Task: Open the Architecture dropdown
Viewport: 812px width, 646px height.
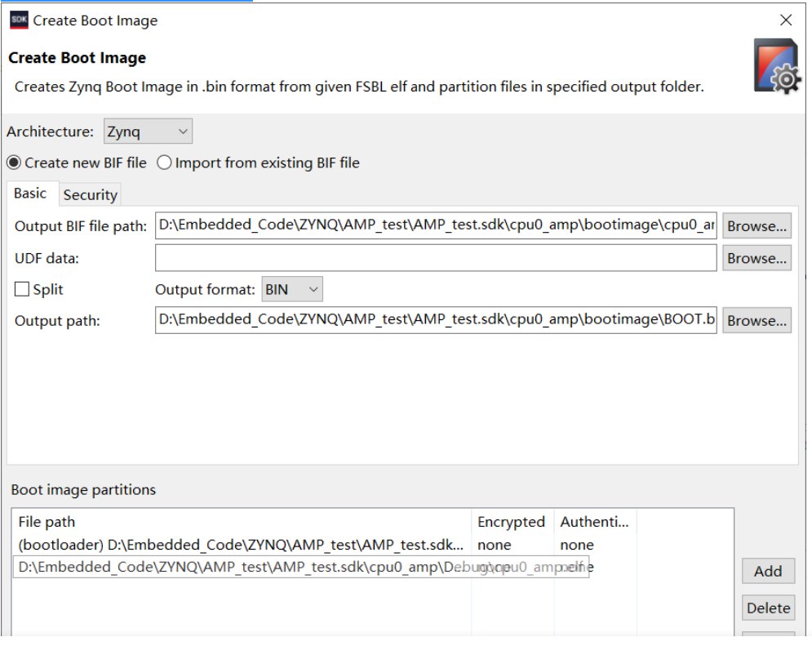Action: 148,131
